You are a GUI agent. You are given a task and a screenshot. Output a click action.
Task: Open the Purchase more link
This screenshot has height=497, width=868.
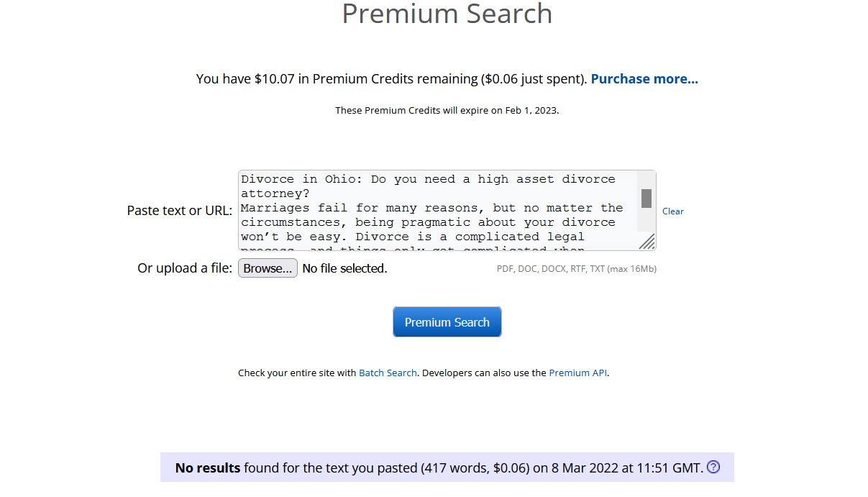point(644,79)
